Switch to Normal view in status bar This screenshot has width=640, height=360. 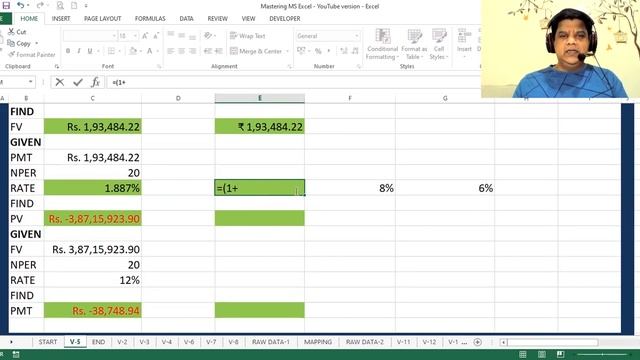click(523, 354)
